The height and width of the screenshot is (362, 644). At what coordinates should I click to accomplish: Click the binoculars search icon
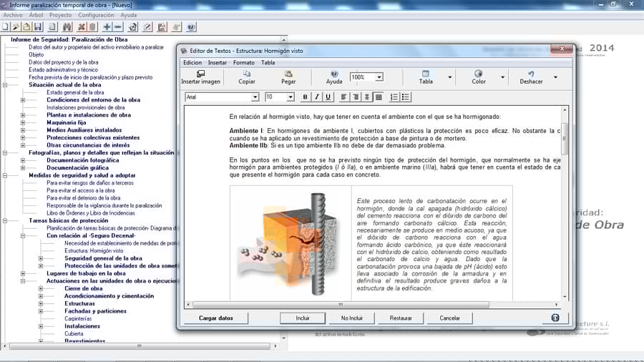tap(67, 27)
